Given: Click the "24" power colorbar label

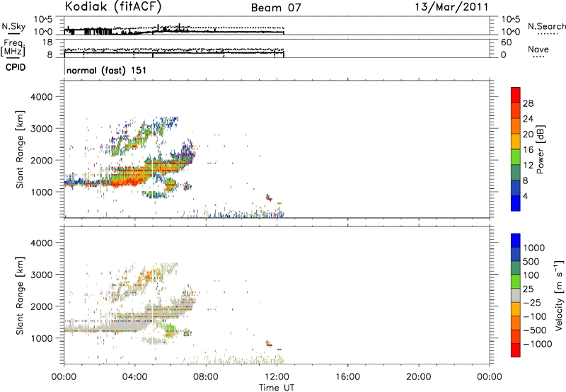Looking at the screenshot, I should click(528, 119).
